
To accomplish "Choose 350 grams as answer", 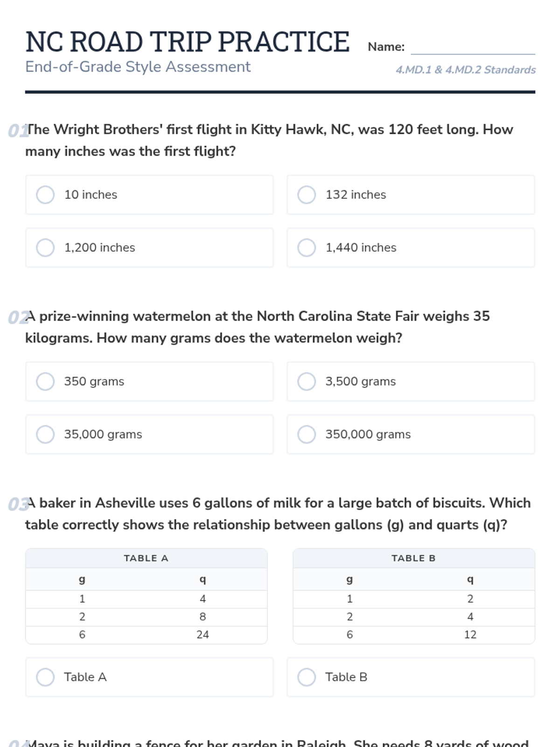I will 45,381.
